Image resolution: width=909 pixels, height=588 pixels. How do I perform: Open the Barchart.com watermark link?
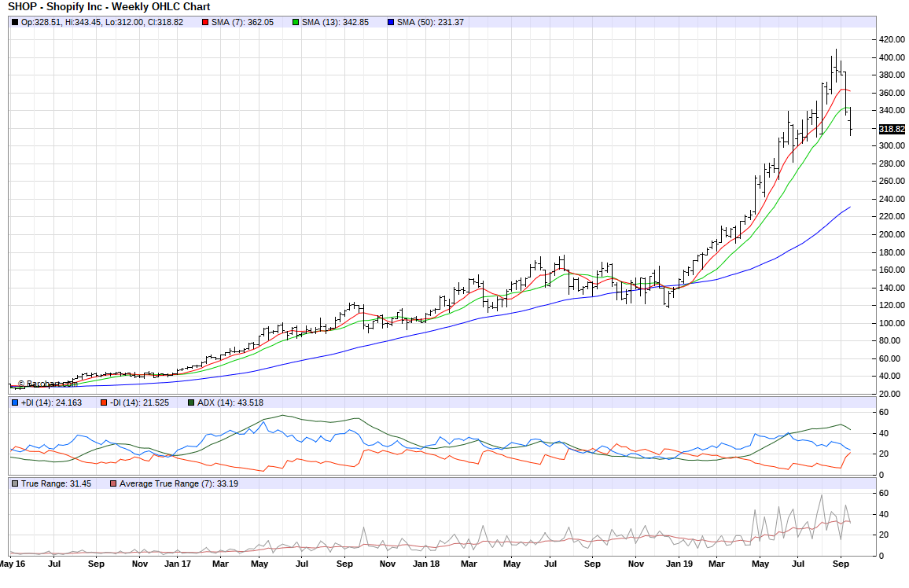(46, 384)
